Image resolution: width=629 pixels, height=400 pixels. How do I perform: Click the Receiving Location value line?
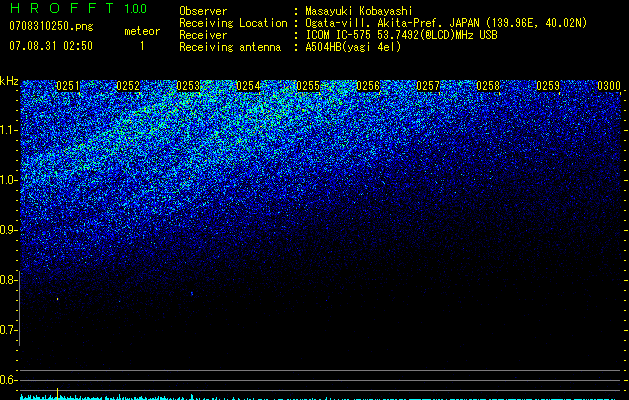[446, 23]
